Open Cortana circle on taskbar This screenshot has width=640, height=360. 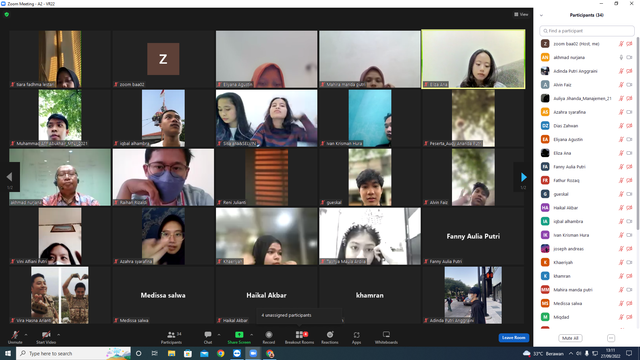point(138,353)
